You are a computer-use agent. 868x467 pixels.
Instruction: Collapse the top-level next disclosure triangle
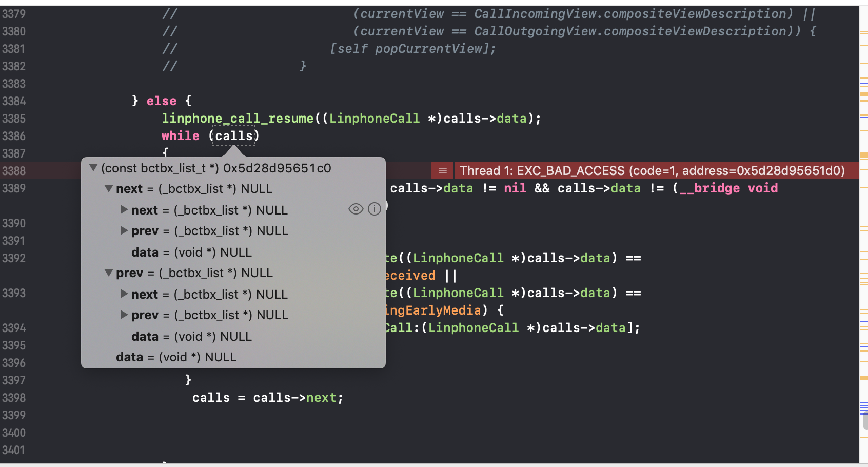pyautogui.click(x=109, y=189)
